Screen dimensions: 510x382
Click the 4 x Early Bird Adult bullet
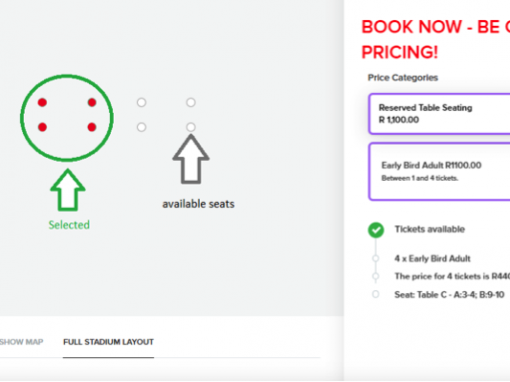pos(376,259)
